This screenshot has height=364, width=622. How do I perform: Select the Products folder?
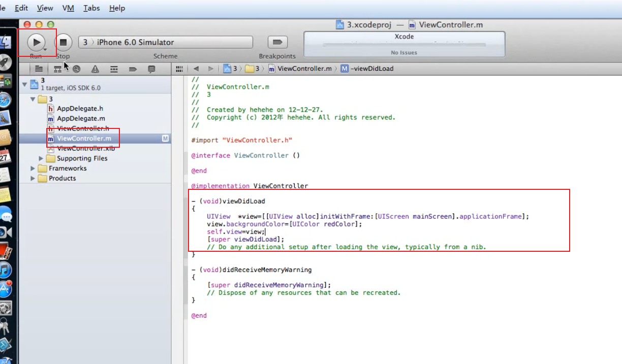pos(57,178)
